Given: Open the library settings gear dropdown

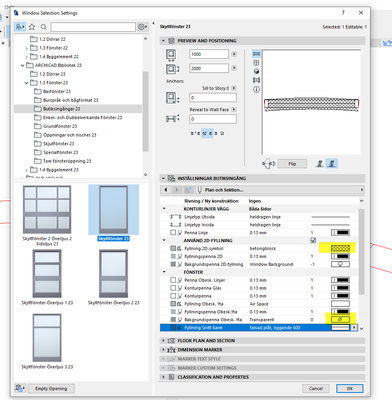Looking at the screenshot, I should [x=143, y=27].
